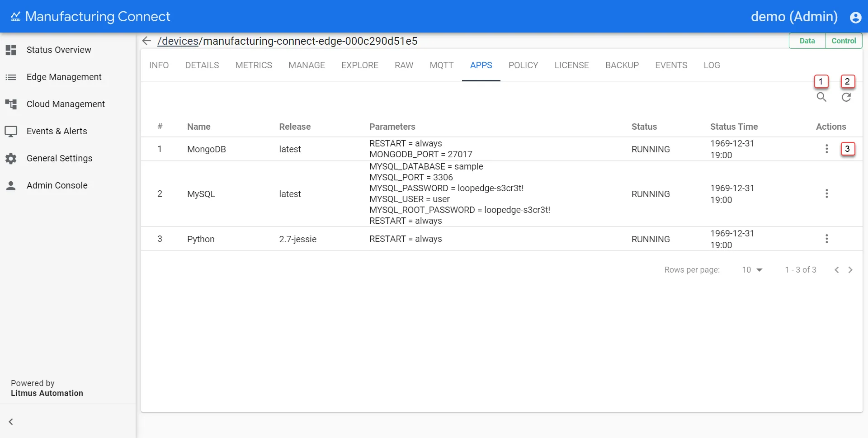Open the LOG tab
868x438 pixels.
pos(712,66)
